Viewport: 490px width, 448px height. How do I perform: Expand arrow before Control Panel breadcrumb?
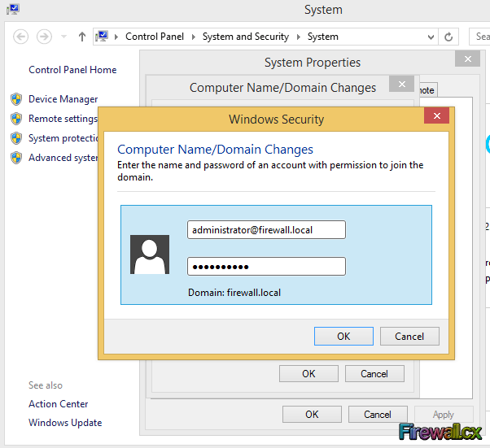point(116,37)
